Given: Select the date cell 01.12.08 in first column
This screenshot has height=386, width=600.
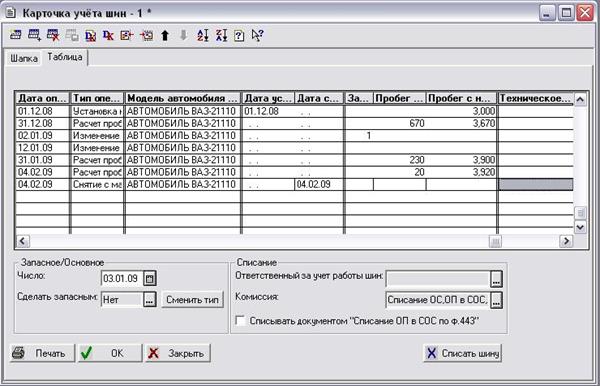Looking at the screenshot, I should tap(43, 111).
